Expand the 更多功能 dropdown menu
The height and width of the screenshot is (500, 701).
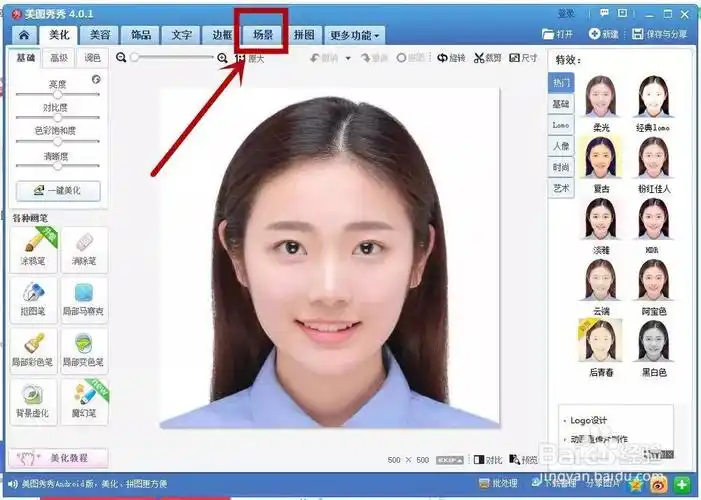pyautogui.click(x=355, y=35)
